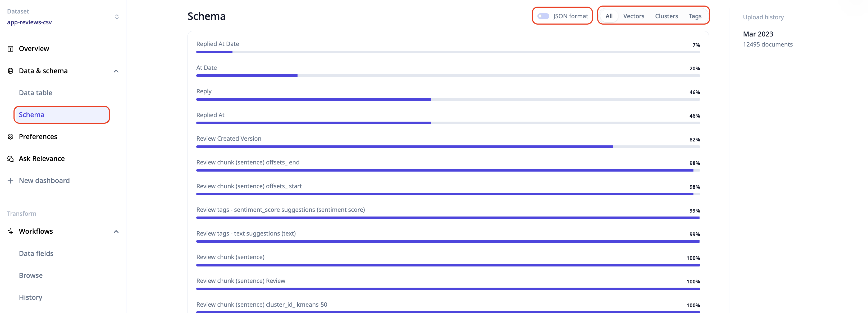Open Data fields under Workflows
Image resolution: width=868 pixels, height=313 pixels.
click(x=36, y=253)
